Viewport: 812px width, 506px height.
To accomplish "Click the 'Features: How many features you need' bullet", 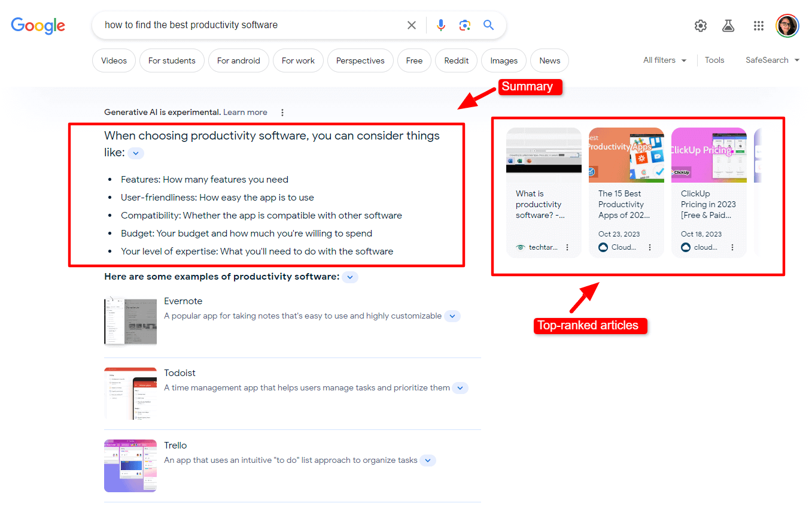I will [205, 180].
